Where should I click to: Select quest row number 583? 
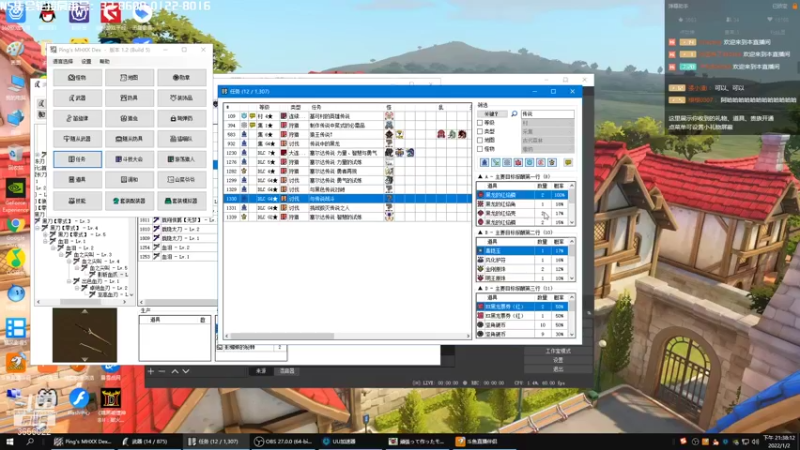(347, 135)
